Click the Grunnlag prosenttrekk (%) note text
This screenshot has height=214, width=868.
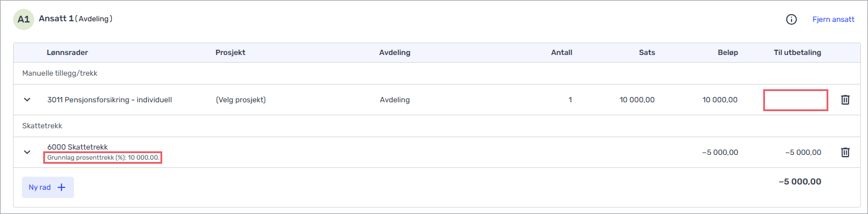tap(103, 158)
